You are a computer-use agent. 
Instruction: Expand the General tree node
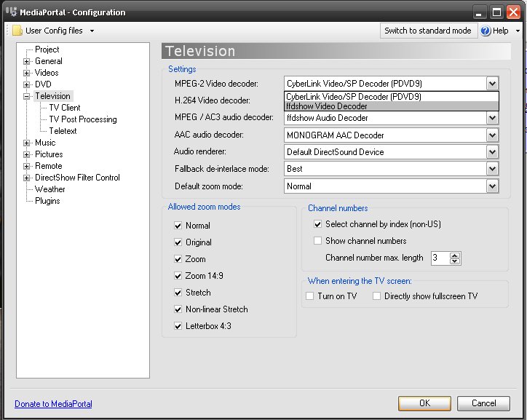click(x=26, y=61)
